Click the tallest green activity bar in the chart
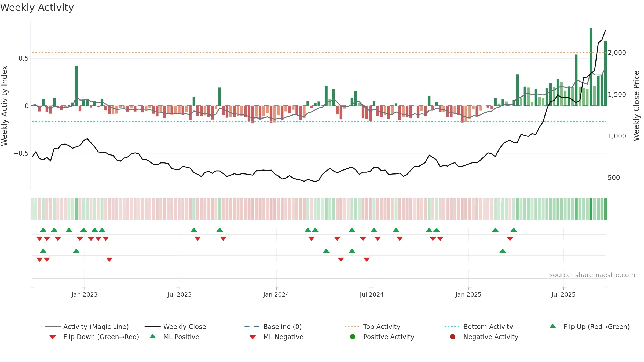The height and width of the screenshot is (362, 644). 591,67
